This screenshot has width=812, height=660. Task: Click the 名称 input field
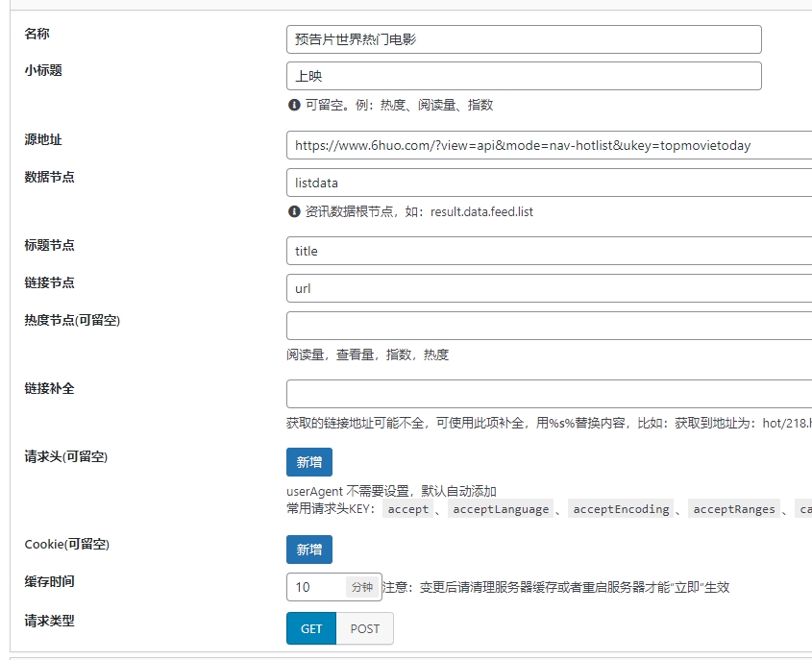(x=524, y=39)
